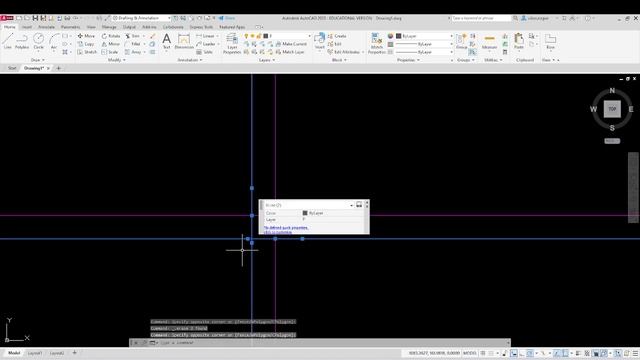The image size is (640, 360).
Task: Click the Share button in title bar
Action: click(227, 18)
